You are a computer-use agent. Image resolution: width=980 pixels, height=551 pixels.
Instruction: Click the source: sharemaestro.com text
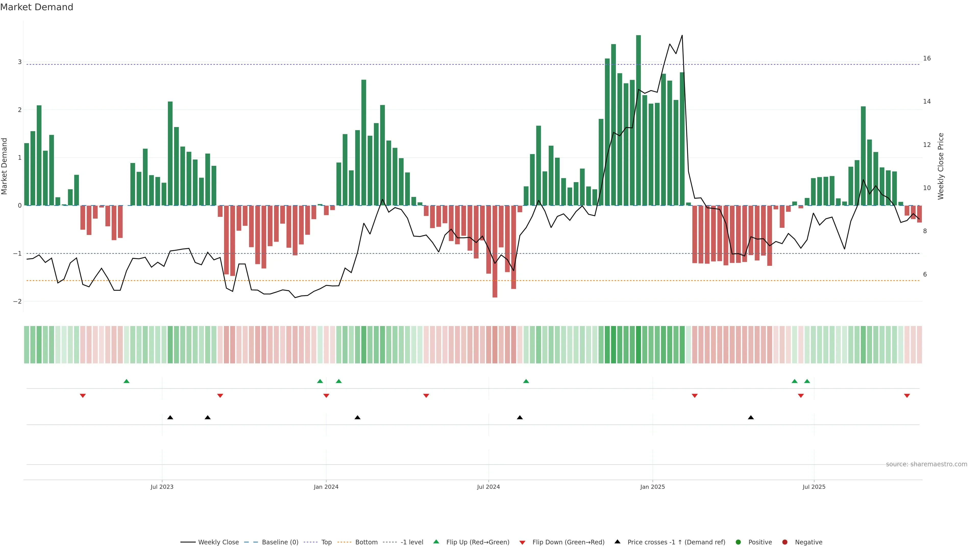926,464
